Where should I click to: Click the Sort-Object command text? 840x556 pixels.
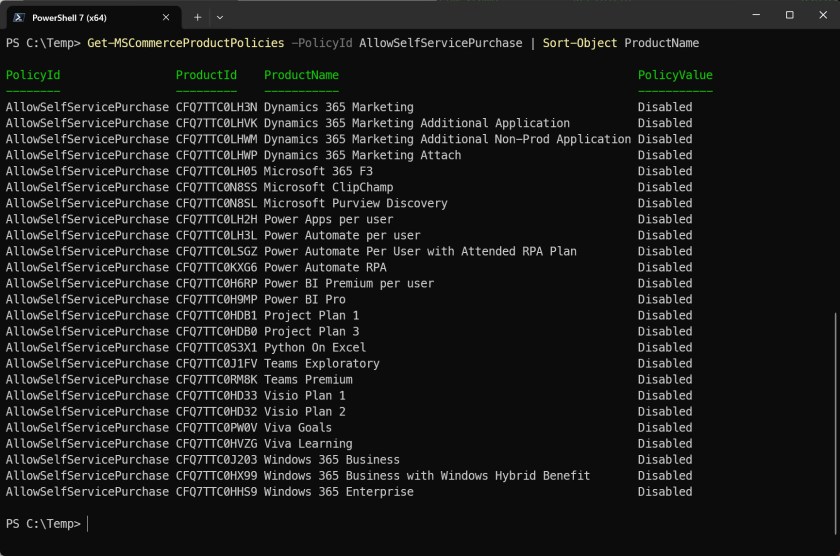pyautogui.click(x=580, y=43)
